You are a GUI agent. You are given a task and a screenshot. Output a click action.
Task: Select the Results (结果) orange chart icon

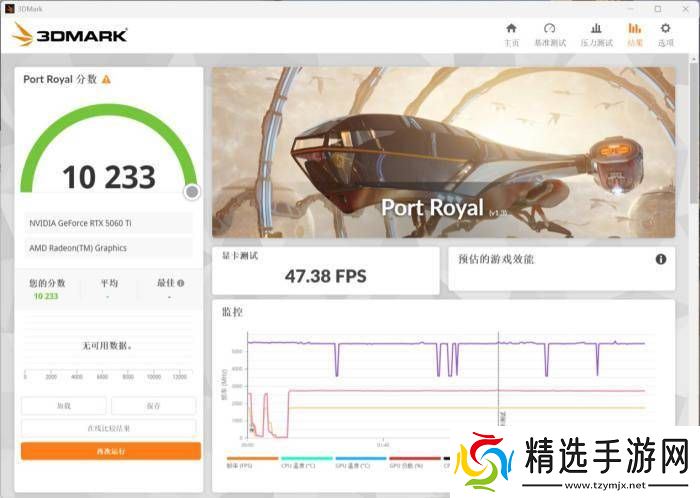(634, 34)
